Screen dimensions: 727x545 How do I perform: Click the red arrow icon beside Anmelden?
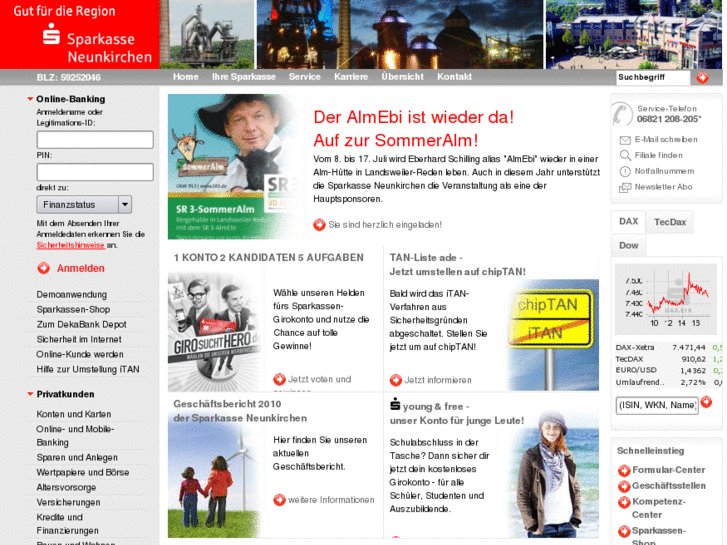point(44,268)
